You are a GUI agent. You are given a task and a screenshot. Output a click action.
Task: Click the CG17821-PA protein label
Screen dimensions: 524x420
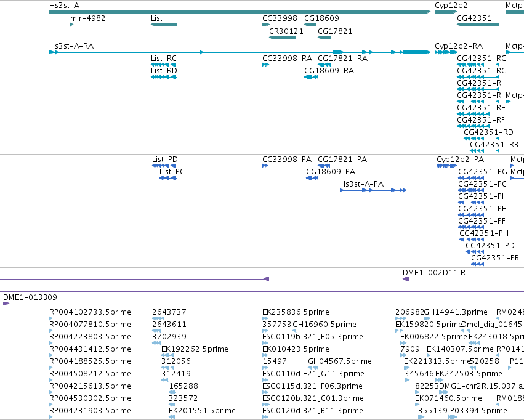pos(342,160)
